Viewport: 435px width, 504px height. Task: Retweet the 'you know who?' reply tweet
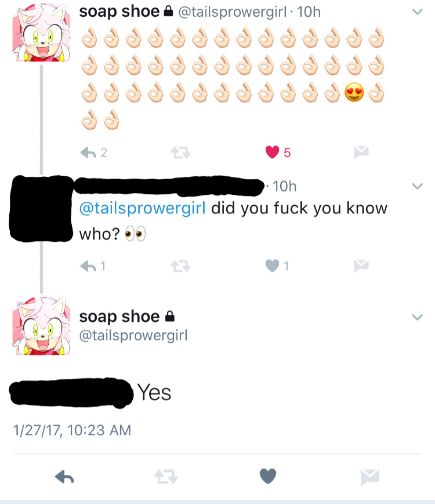click(x=181, y=266)
